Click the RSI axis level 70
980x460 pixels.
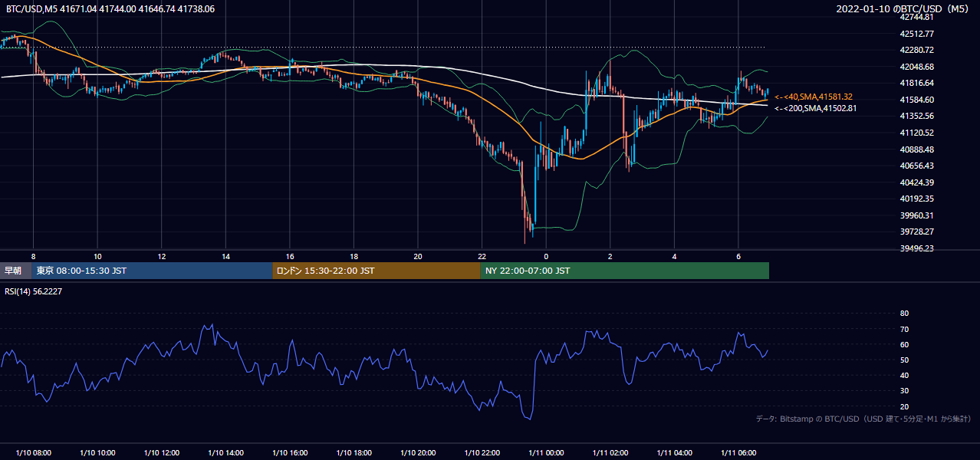coord(904,329)
